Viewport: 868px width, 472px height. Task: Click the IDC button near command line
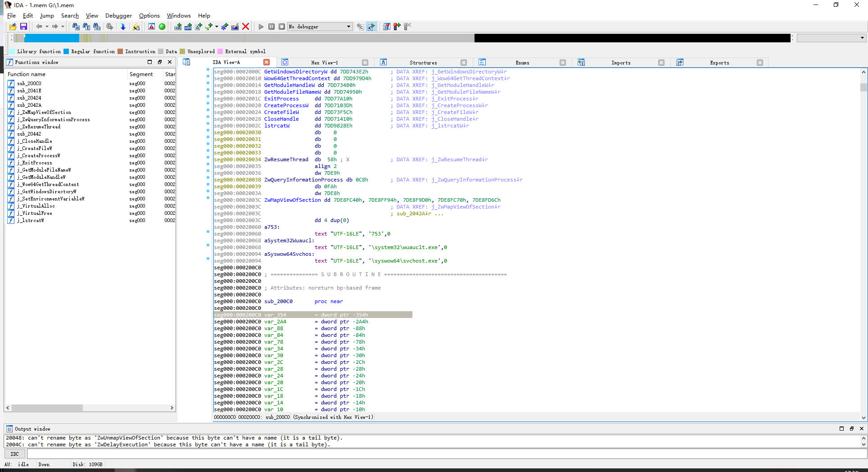pos(15,454)
